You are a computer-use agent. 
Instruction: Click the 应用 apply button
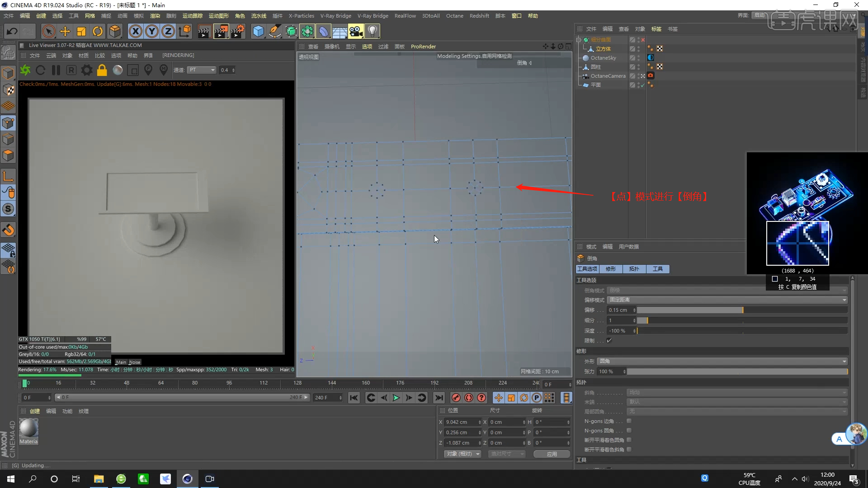point(552,454)
